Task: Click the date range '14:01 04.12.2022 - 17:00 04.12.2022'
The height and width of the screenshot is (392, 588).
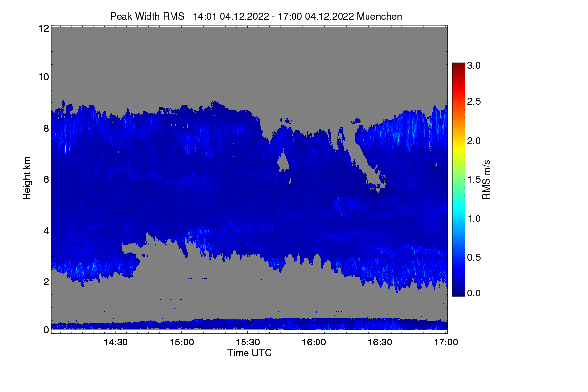Action: click(x=274, y=16)
